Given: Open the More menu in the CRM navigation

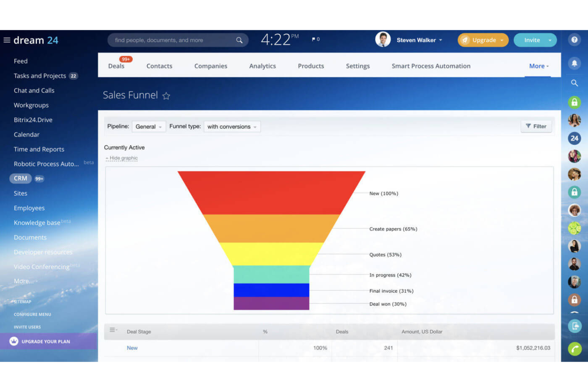Looking at the screenshot, I should point(537,66).
